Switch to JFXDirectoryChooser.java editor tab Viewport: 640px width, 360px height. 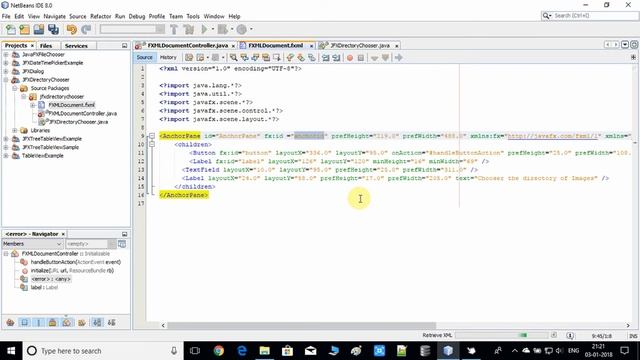(360, 46)
